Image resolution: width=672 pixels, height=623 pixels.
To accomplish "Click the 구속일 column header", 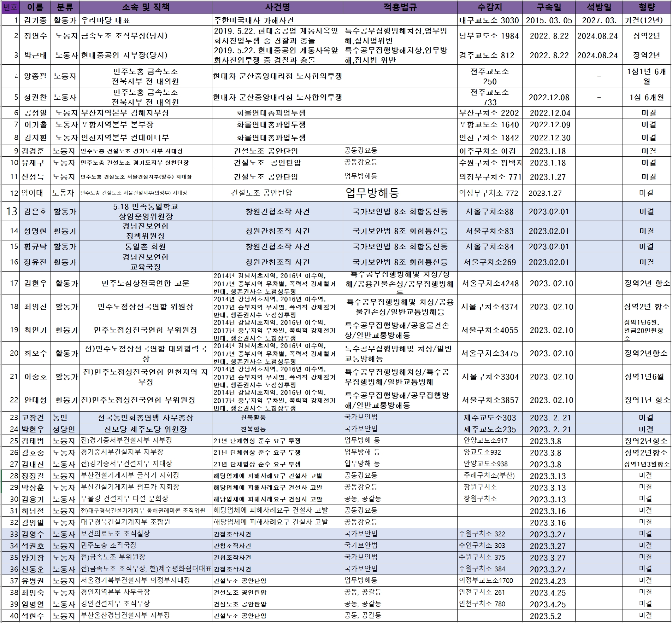I will pyautogui.click(x=549, y=7).
